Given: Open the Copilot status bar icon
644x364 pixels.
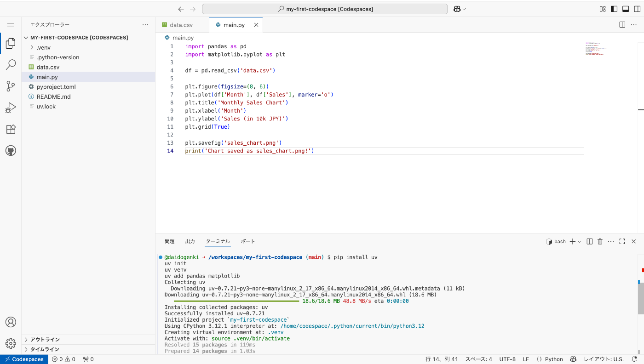Looking at the screenshot, I should [573, 359].
